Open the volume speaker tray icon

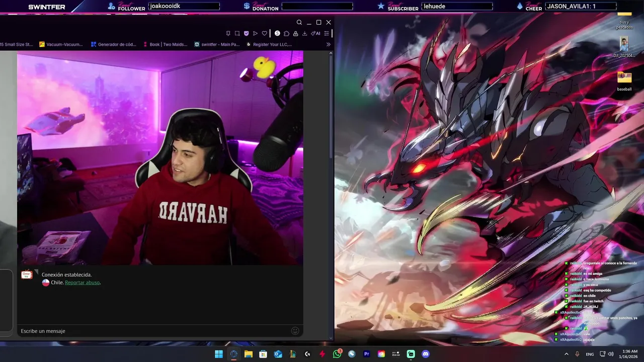611,354
